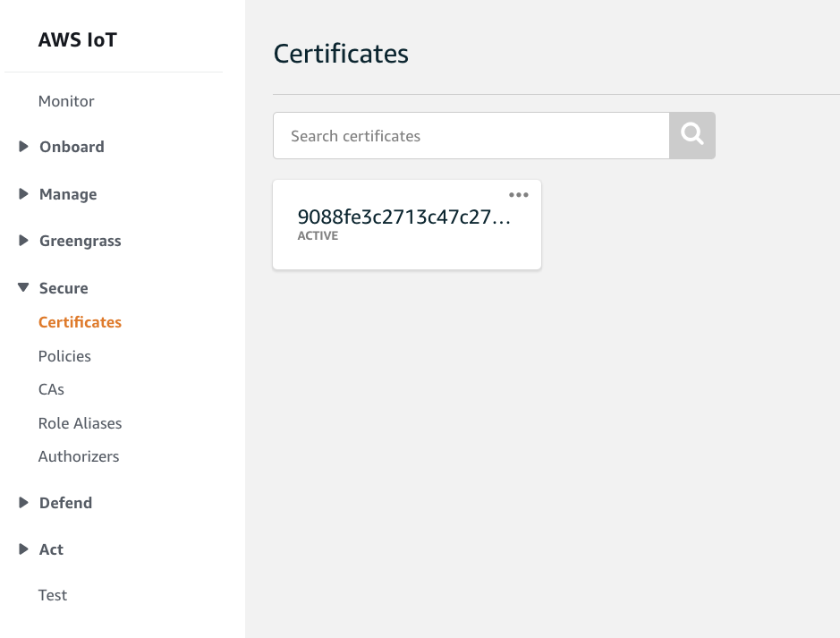Screen dimensions: 840x638
Task: Select Certificates in the sidebar
Action: coord(80,322)
